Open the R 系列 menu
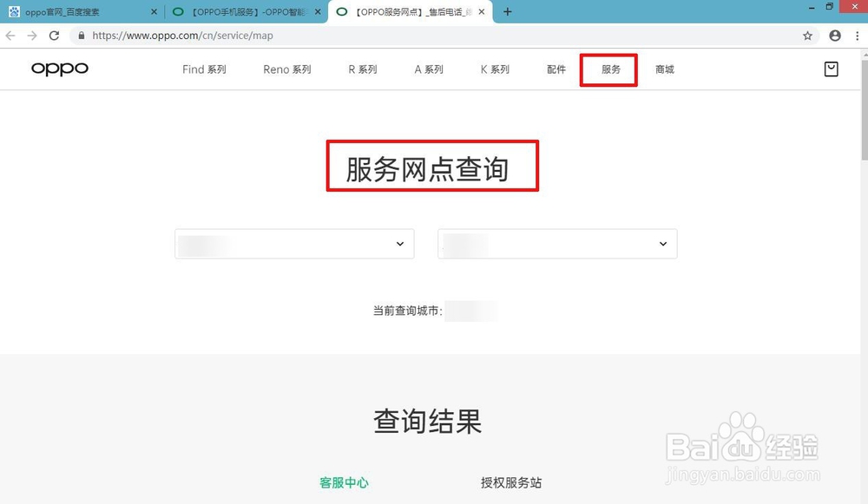The image size is (868, 504). point(363,69)
